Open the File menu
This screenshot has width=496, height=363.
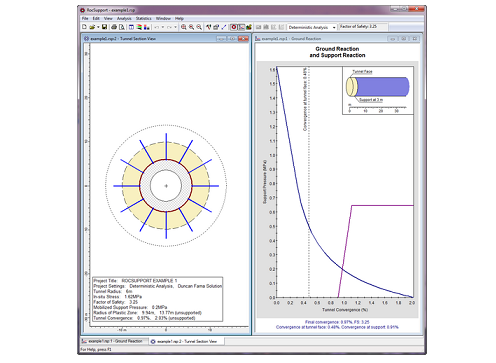point(85,18)
